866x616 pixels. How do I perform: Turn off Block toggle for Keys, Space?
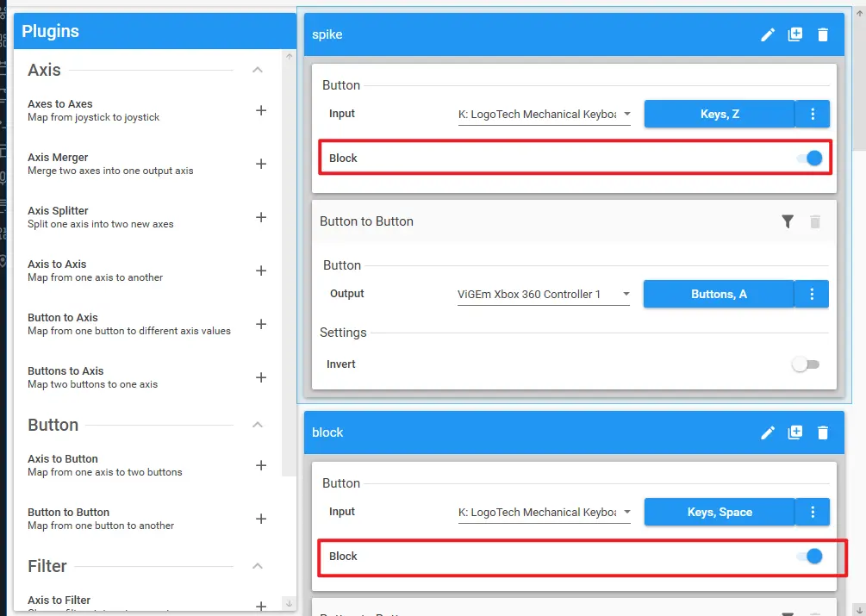click(809, 557)
